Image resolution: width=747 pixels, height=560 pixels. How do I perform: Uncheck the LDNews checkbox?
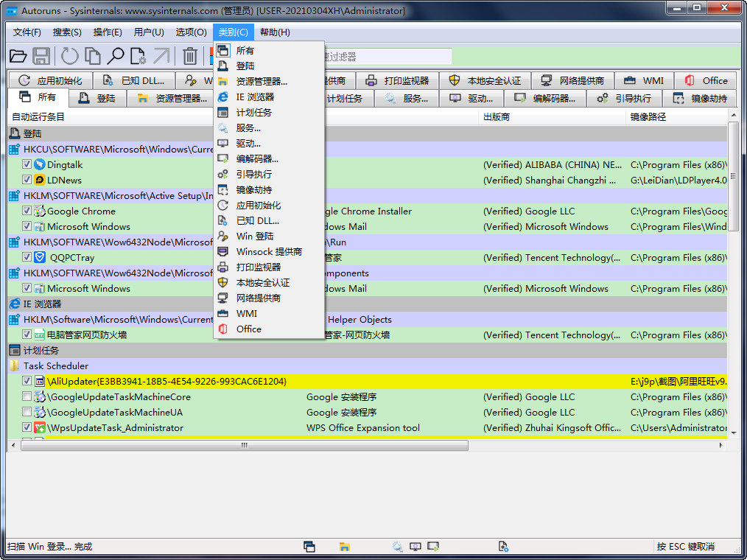[27, 180]
